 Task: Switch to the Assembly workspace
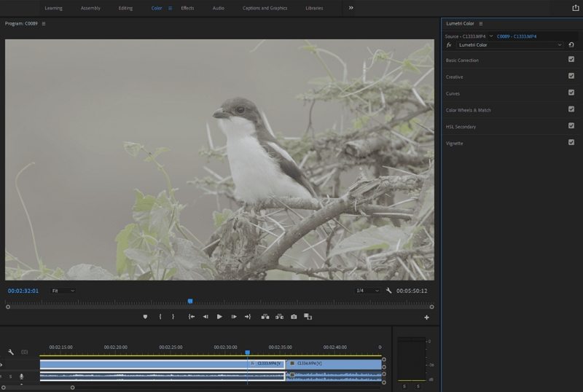[x=90, y=8]
